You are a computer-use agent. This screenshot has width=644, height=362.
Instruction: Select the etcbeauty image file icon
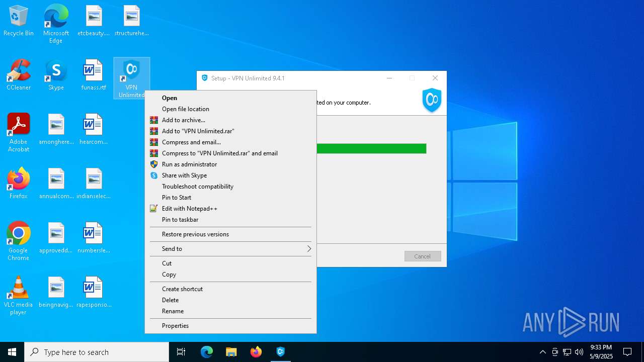coord(94,21)
